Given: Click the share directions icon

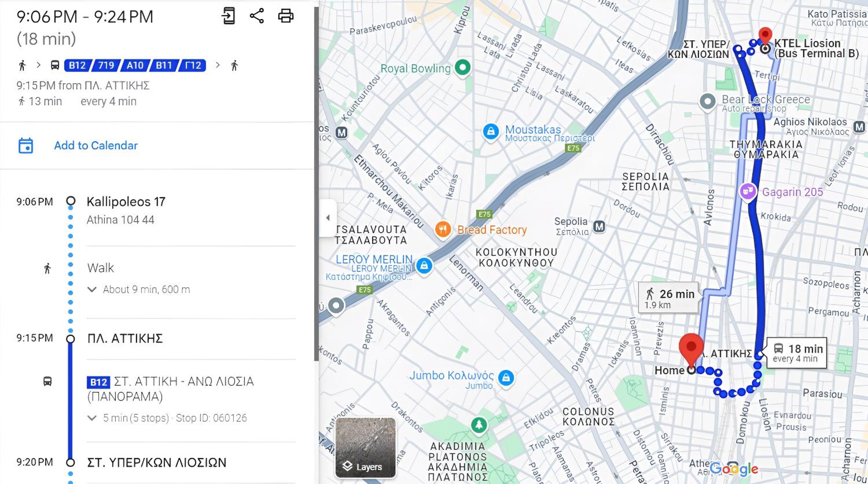Looking at the screenshot, I should 257,16.
